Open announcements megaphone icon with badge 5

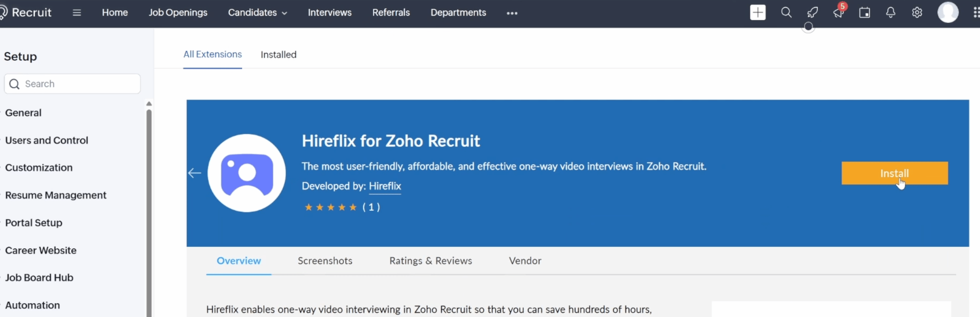(839, 12)
